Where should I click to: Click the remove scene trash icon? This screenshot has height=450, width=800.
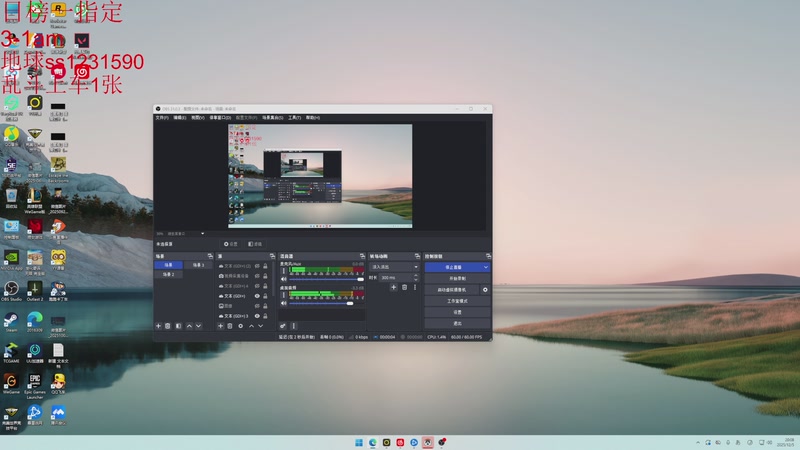pyautogui.click(x=168, y=326)
